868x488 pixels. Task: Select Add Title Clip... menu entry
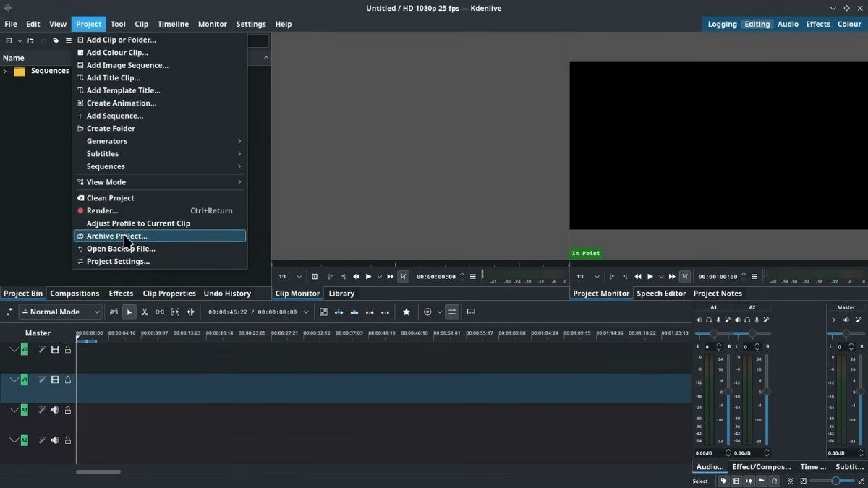(x=160, y=77)
